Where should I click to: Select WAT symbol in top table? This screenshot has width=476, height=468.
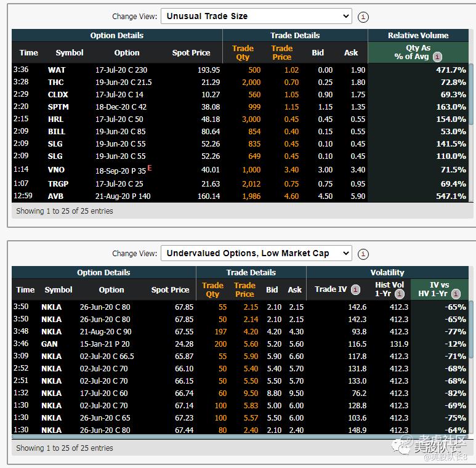pyautogui.click(x=57, y=70)
